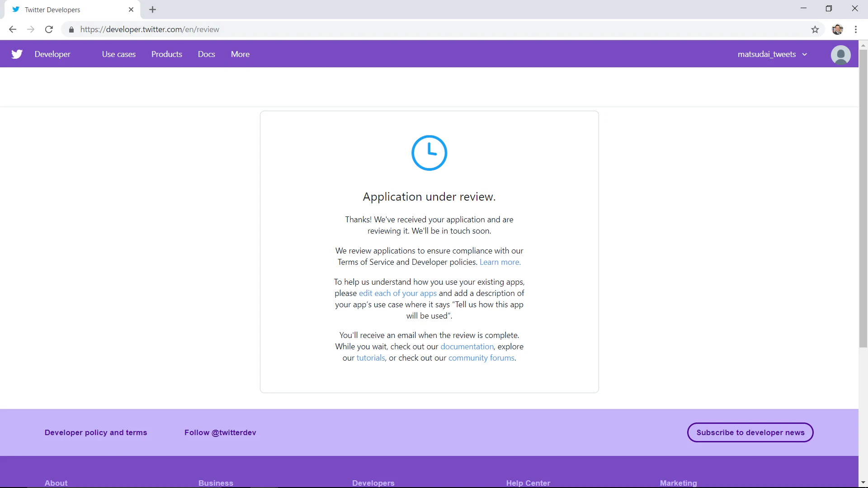
Task: Click the Developers footer heading
Action: 373,483
